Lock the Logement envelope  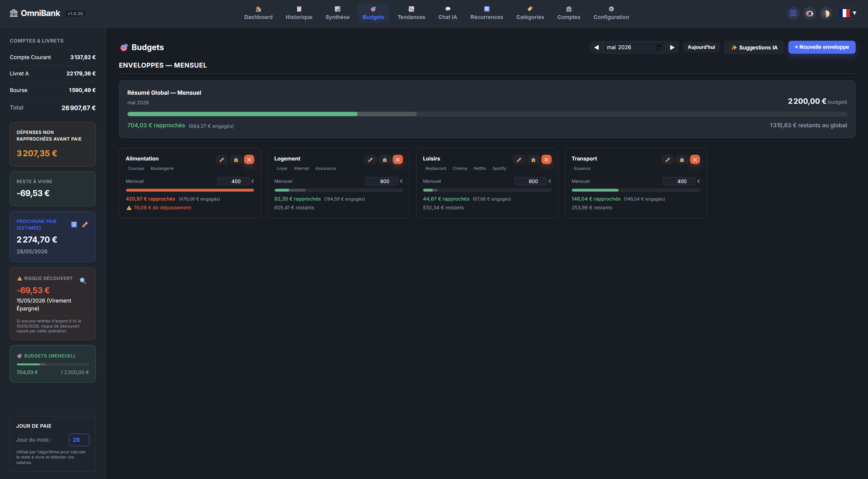tap(385, 160)
